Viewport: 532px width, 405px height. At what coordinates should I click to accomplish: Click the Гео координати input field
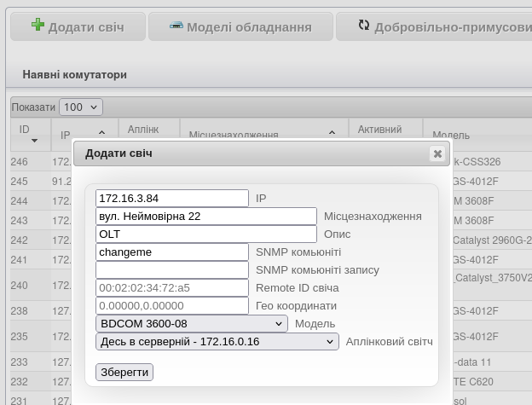click(171, 306)
